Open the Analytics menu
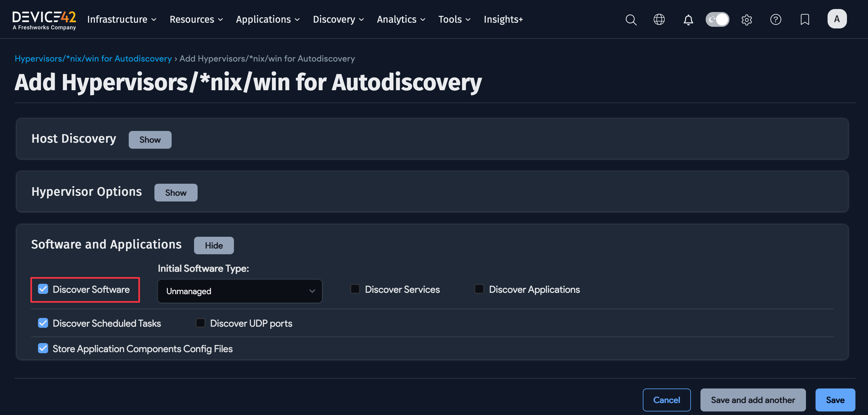Viewport: 868px width, 415px height. pyautogui.click(x=401, y=19)
